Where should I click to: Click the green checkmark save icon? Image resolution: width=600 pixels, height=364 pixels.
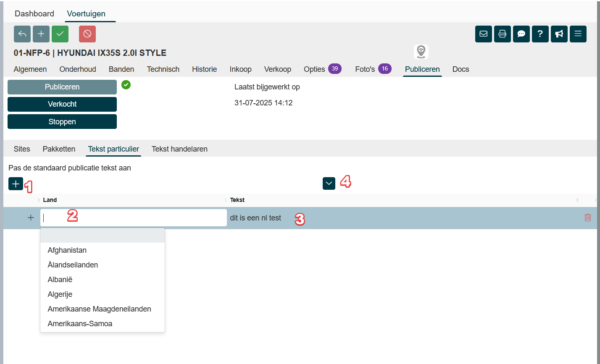pos(60,34)
